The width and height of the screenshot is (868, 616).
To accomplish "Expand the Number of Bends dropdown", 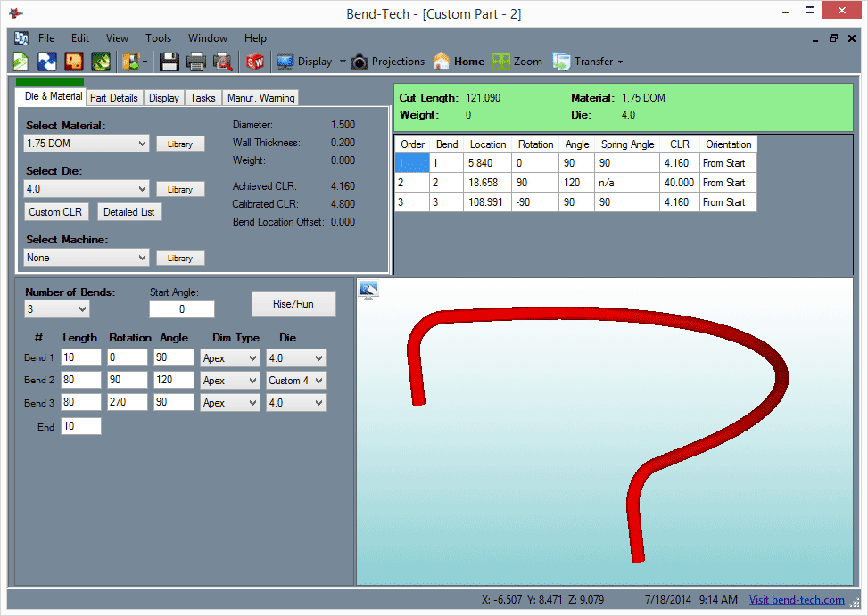I will click(x=57, y=309).
